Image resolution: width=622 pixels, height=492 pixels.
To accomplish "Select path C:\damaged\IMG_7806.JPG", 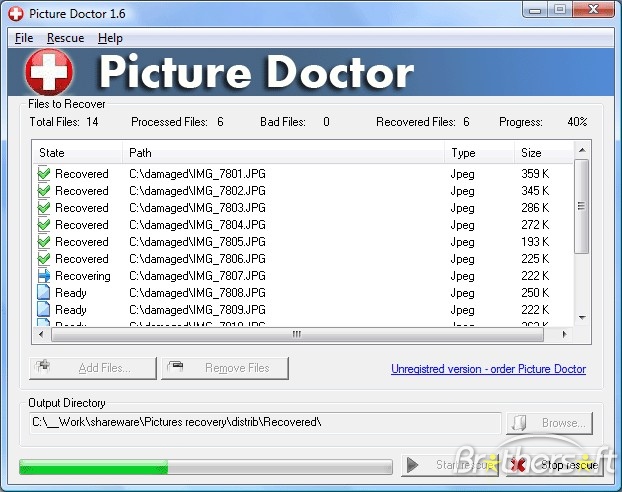I will tap(197, 259).
